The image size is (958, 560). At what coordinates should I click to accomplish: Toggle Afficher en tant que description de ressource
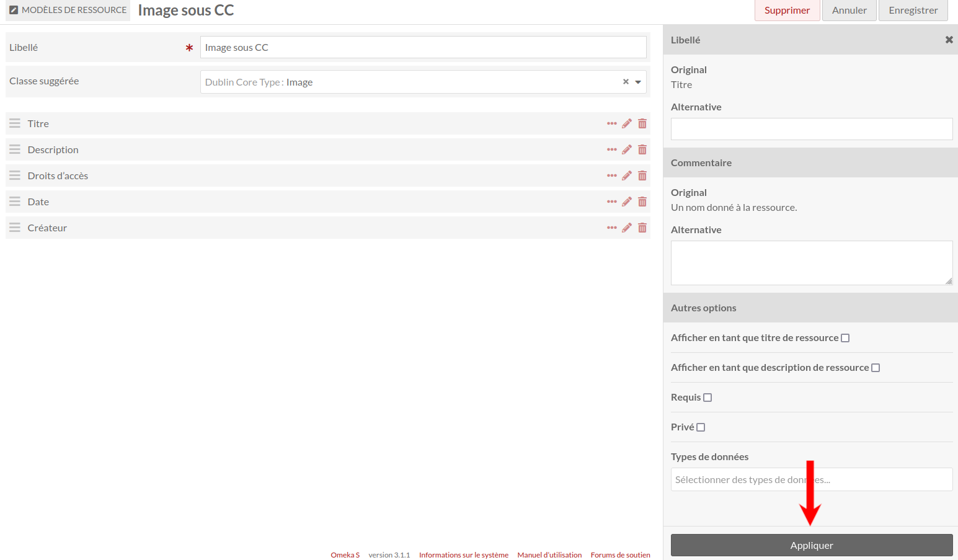point(876,368)
